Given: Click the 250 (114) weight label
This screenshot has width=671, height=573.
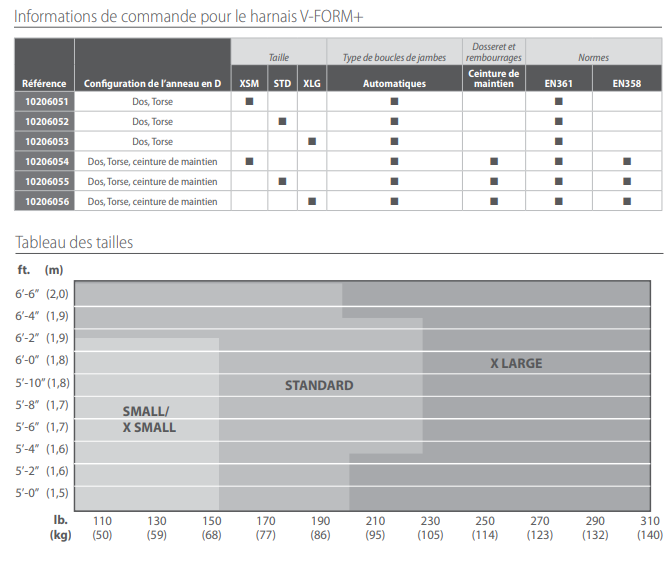Looking at the screenshot, I should click(x=485, y=528).
